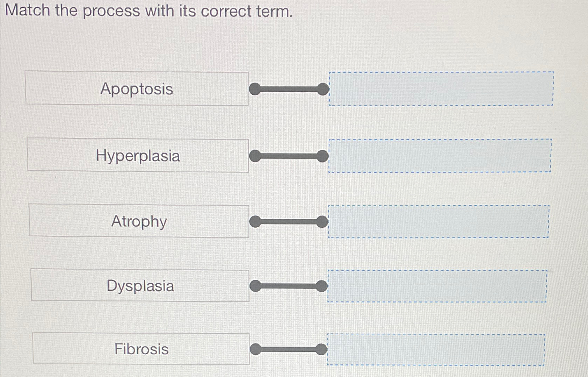The width and height of the screenshot is (588, 377).
Task: Click the connector dot right of Atrophy
Action: point(255,221)
